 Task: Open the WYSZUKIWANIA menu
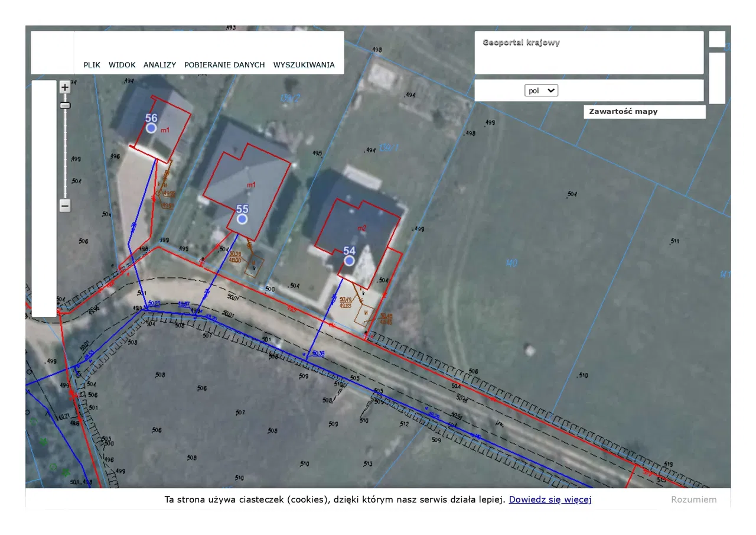pyautogui.click(x=304, y=65)
